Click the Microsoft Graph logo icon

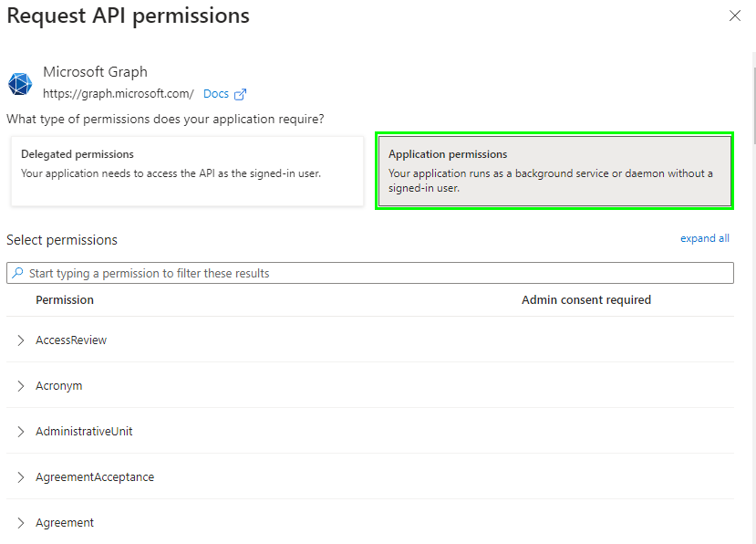click(x=20, y=83)
